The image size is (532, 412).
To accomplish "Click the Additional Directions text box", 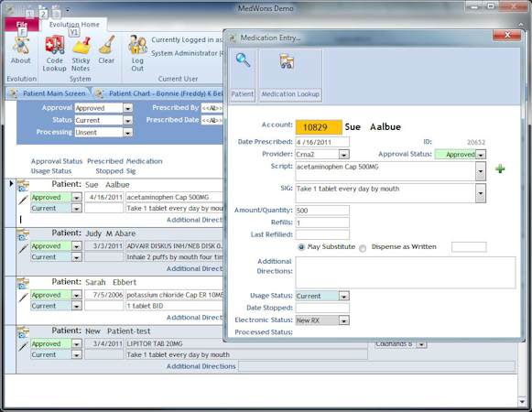I will [x=406, y=273].
